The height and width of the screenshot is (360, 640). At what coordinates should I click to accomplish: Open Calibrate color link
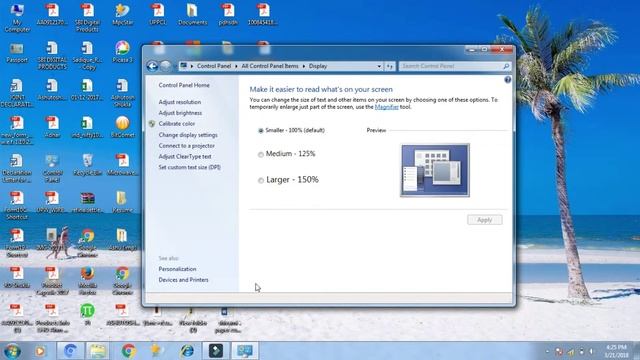coord(176,124)
